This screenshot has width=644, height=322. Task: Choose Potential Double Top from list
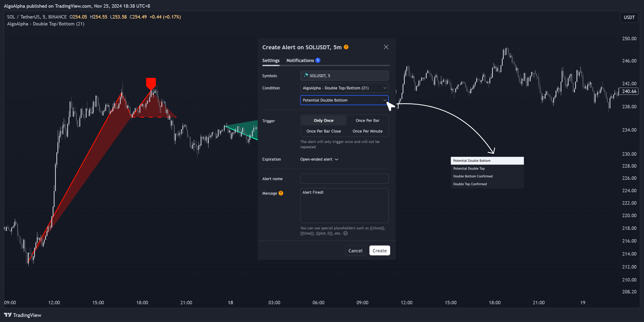point(487,168)
